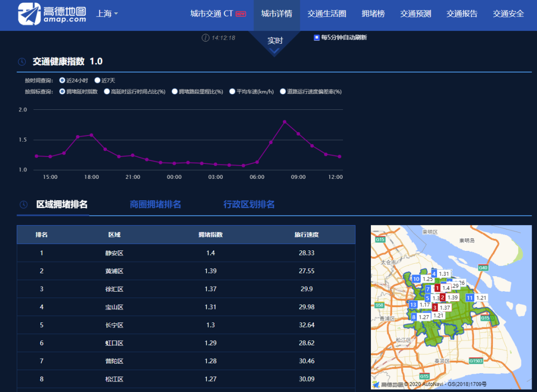Go to the 拥堵榜 page
The width and height of the screenshot is (537, 392).
tap(373, 14)
